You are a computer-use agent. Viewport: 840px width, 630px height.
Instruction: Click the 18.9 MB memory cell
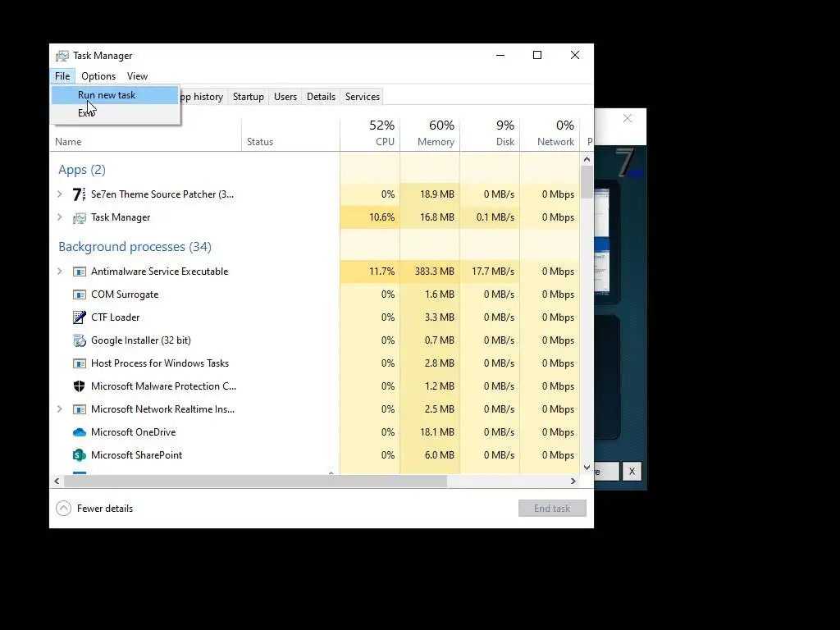pos(430,194)
